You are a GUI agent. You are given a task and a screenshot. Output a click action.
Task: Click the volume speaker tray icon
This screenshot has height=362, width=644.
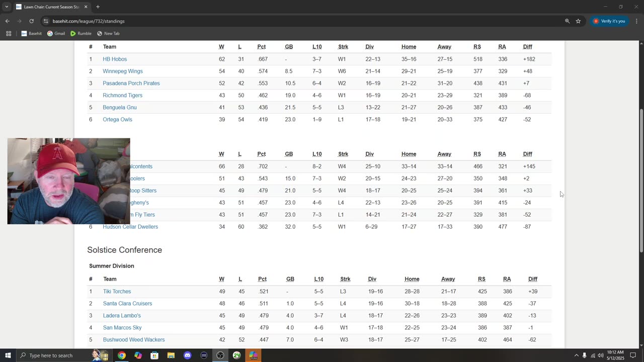click(x=601, y=355)
